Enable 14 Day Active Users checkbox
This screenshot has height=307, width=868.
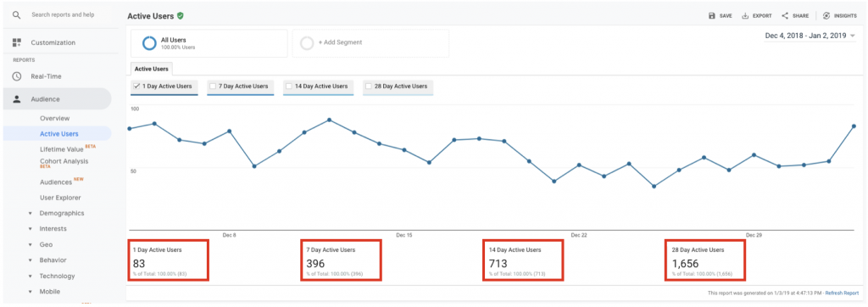pyautogui.click(x=289, y=86)
